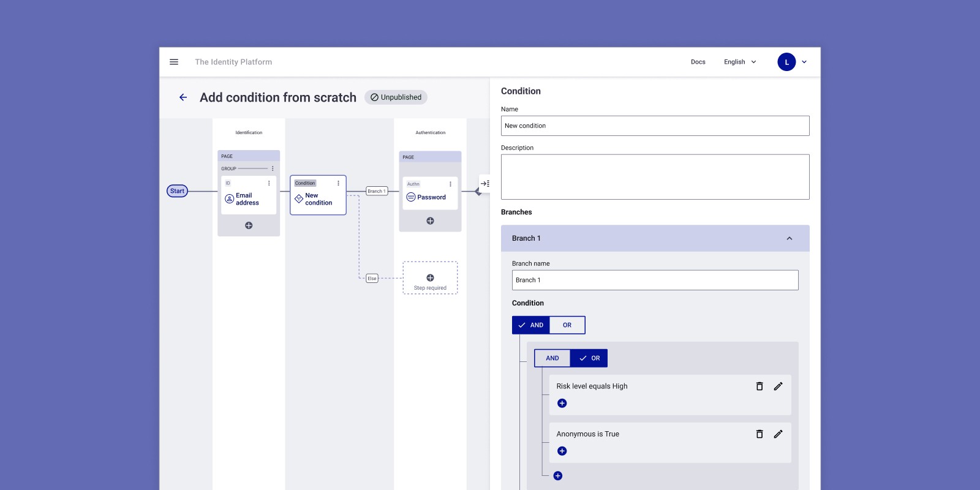Select the Start node
This screenshot has width=980, height=490.
point(177,191)
